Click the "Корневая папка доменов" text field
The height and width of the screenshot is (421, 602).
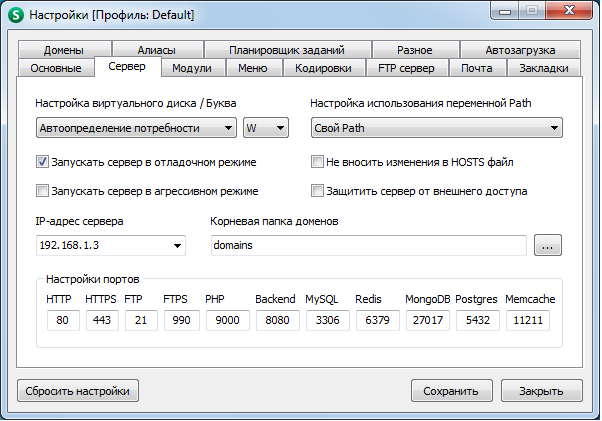click(367, 246)
